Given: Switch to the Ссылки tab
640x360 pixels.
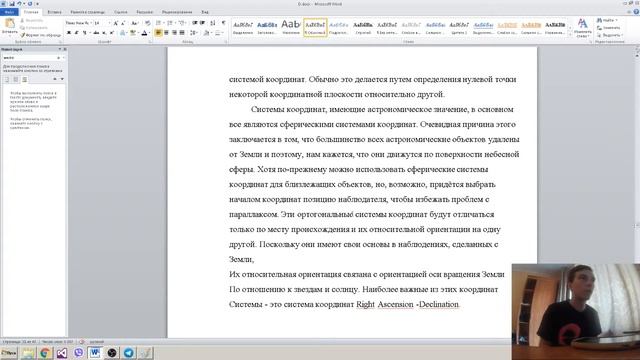Looking at the screenshot, I should coord(120,12).
